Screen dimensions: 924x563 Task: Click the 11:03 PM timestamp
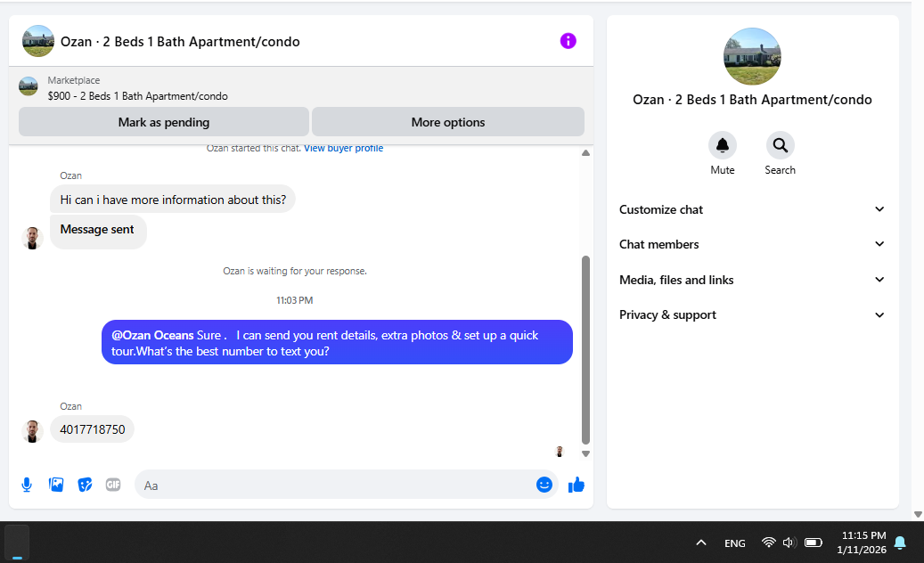click(x=295, y=300)
